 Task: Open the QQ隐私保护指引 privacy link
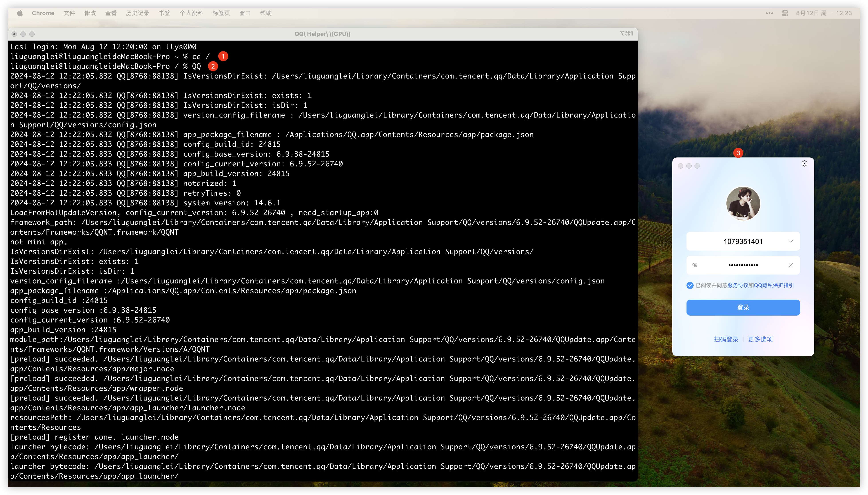tap(774, 285)
